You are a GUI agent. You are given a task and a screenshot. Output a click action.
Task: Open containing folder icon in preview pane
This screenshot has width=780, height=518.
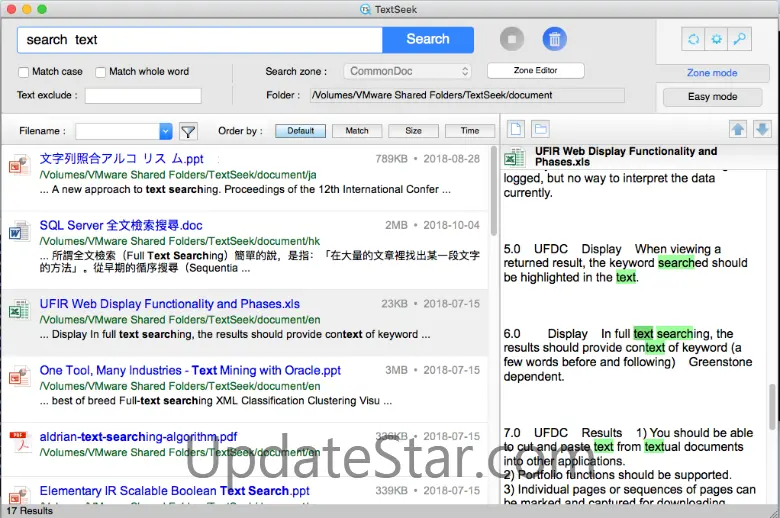tap(540, 129)
